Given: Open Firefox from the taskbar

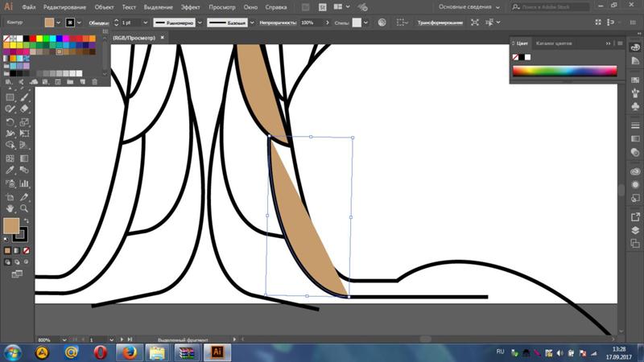Looking at the screenshot, I should pos(129,352).
